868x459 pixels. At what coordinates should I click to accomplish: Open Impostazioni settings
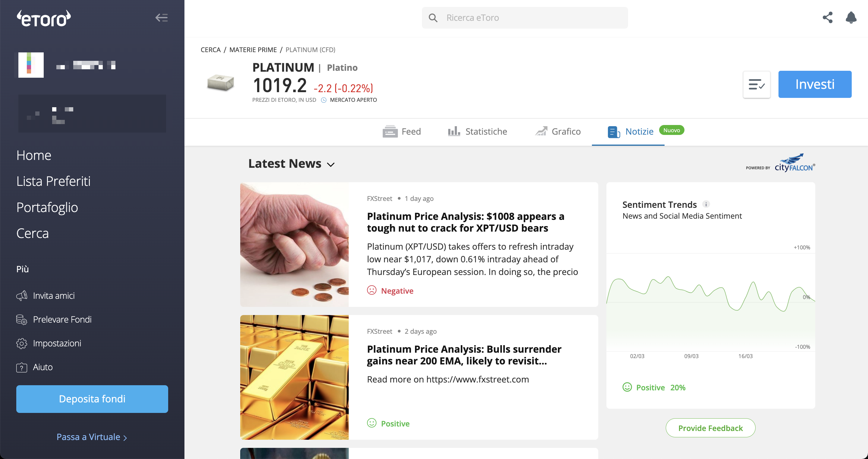49,343
